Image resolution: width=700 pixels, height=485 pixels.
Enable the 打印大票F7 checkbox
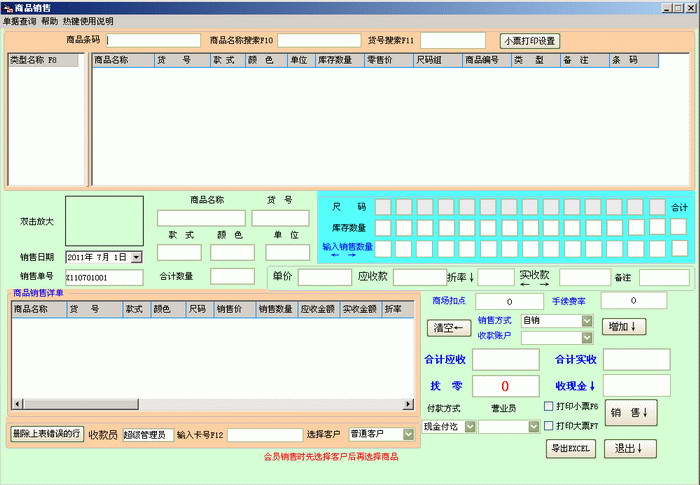point(549,426)
